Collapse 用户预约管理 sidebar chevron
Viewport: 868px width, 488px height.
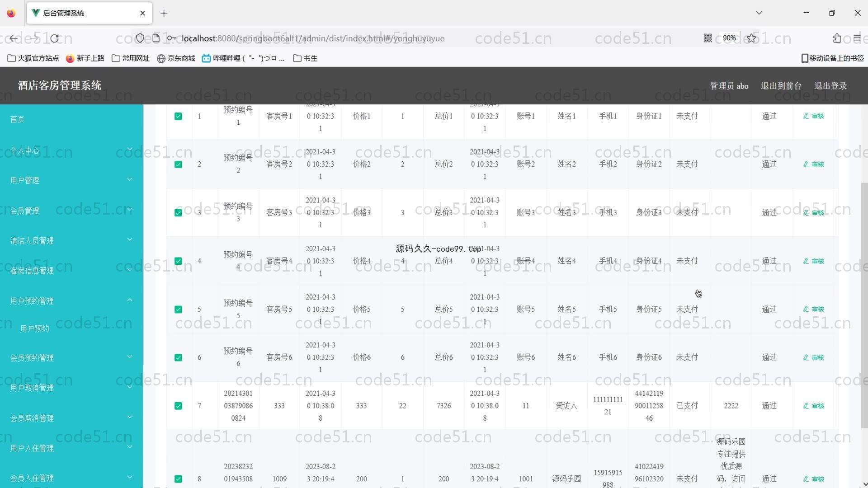coord(130,300)
